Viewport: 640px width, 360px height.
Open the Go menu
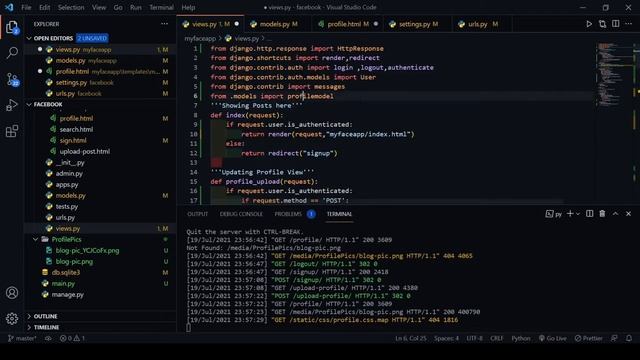coord(118,7)
